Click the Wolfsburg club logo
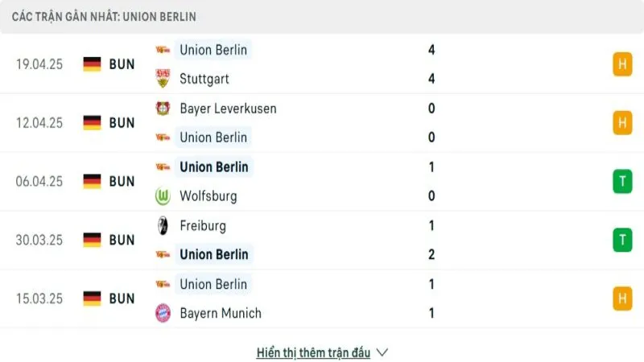 click(163, 196)
